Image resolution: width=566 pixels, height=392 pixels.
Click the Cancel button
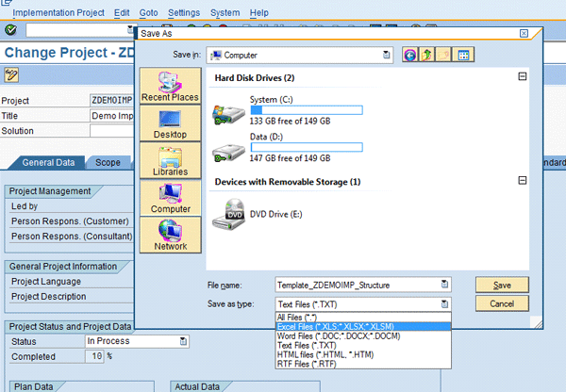(x=502, y=304)
